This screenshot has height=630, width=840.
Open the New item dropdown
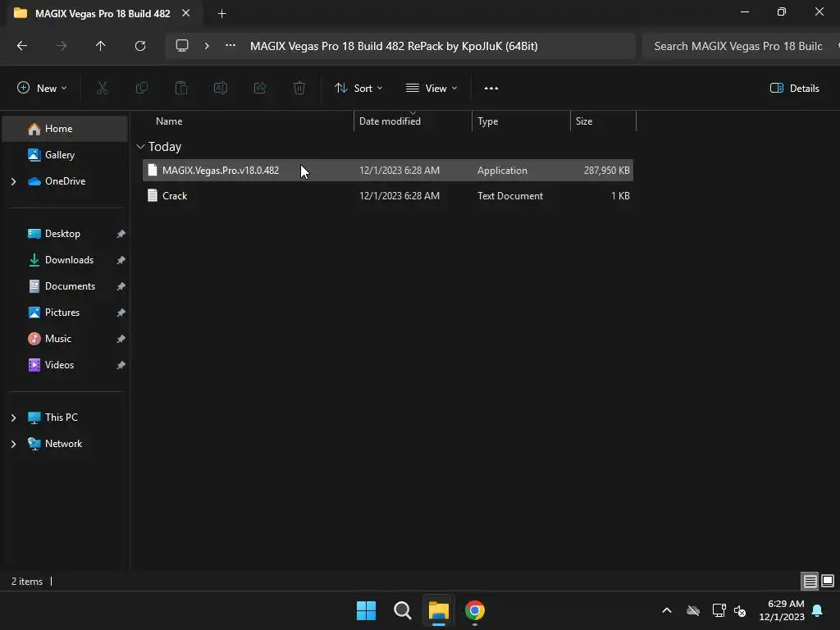pos(42,89)
